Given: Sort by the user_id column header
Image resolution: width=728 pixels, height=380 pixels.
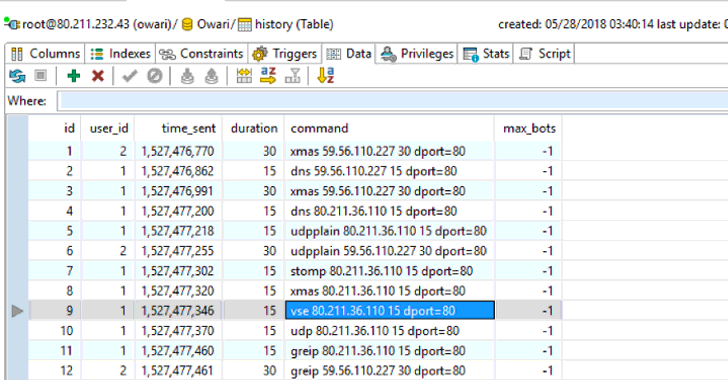Looking at the screenshot, I should pyautogui.click(x=108, y=128).
